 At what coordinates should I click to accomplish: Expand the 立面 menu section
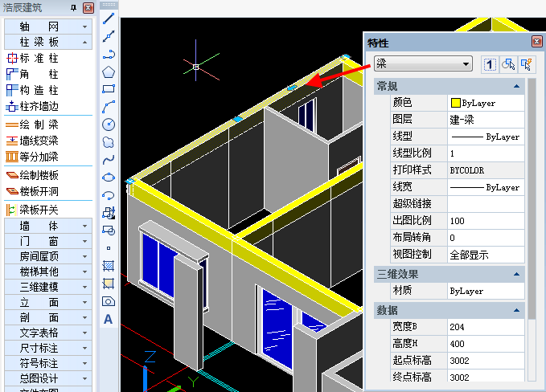[x=48, y=302]
